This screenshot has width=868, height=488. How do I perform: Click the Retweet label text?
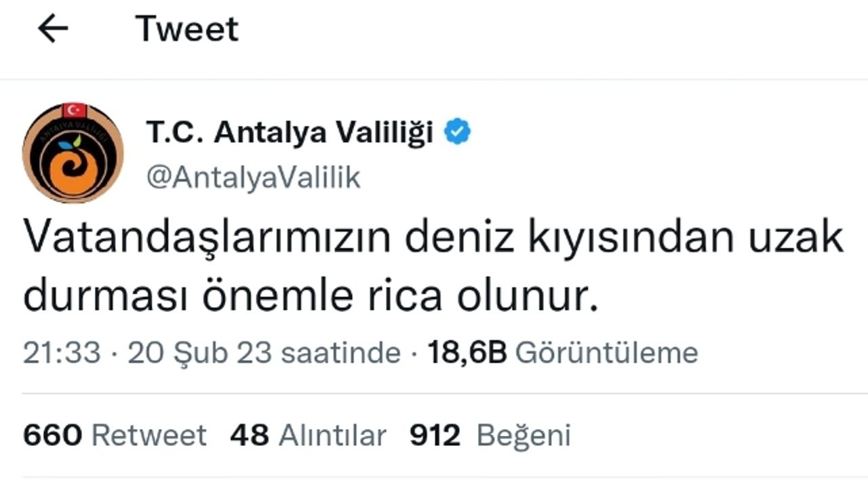click(x=149, y=435)
